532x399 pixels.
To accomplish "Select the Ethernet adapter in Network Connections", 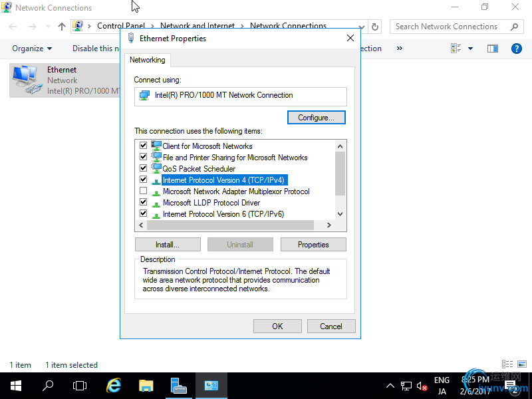I will pyautogui.click(x=65, y=80).
